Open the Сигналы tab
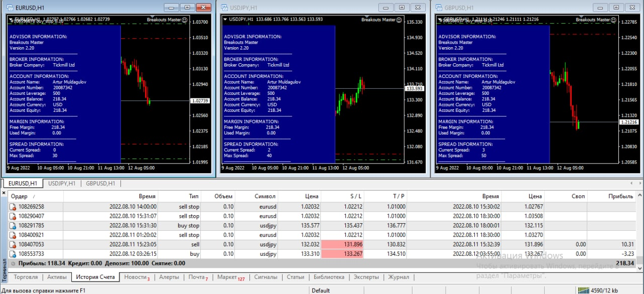 266,277
